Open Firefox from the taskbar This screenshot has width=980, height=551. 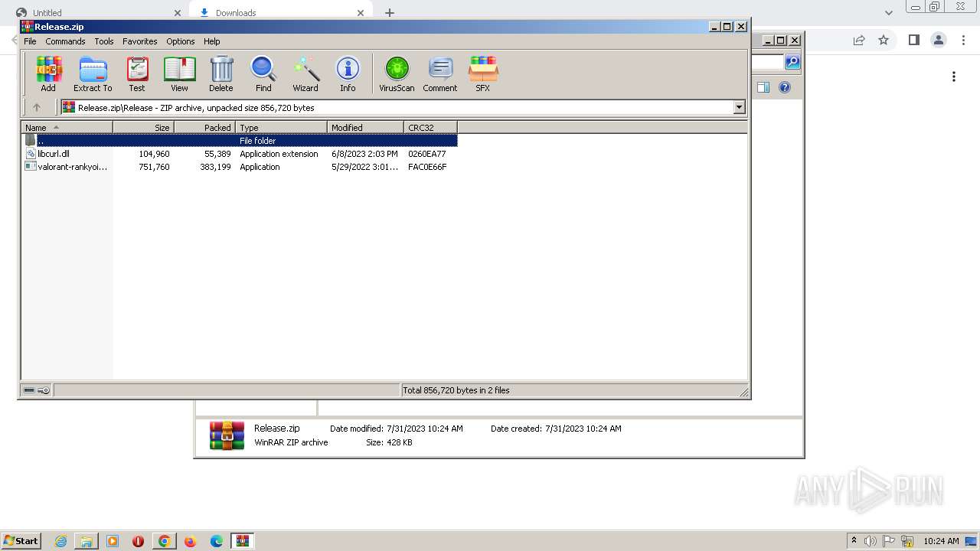tap(191, 541)
